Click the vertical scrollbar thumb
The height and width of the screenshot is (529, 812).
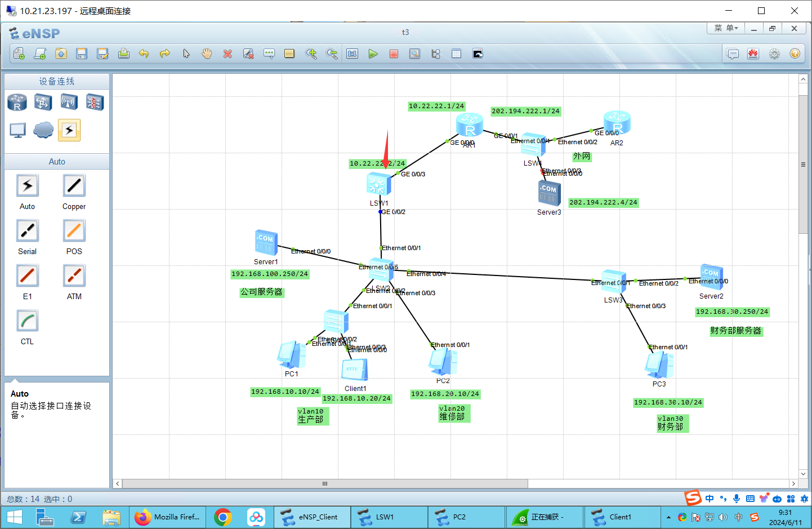[803, 165]
